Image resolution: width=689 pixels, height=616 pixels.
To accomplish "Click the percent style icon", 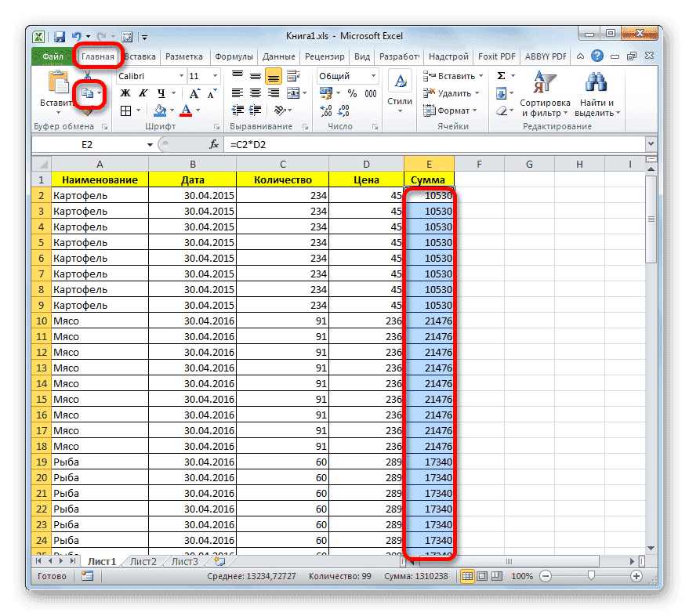I will tap(354, 93).
